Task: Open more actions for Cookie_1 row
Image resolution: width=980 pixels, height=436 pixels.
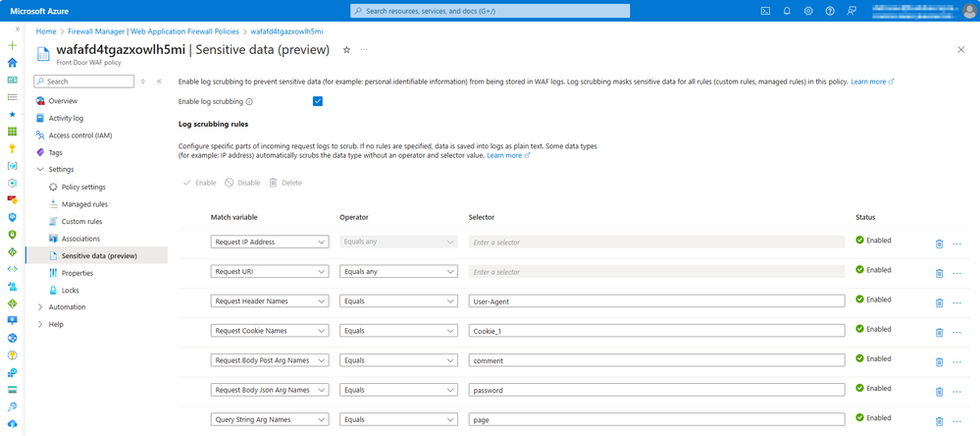Action: (956, 332)
